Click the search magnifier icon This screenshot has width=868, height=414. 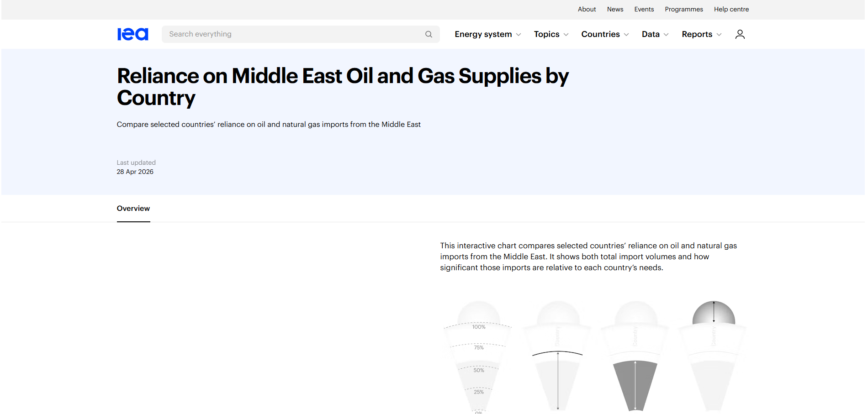coord(429,34)
